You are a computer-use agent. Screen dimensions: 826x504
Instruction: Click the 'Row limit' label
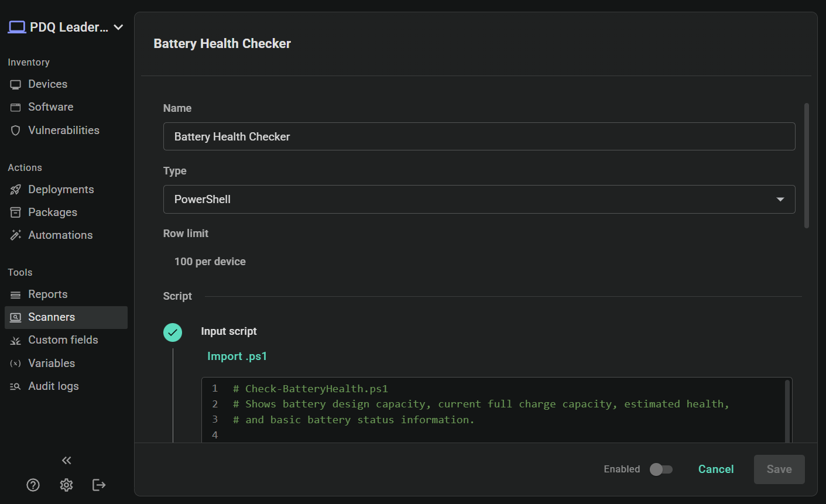186,234
